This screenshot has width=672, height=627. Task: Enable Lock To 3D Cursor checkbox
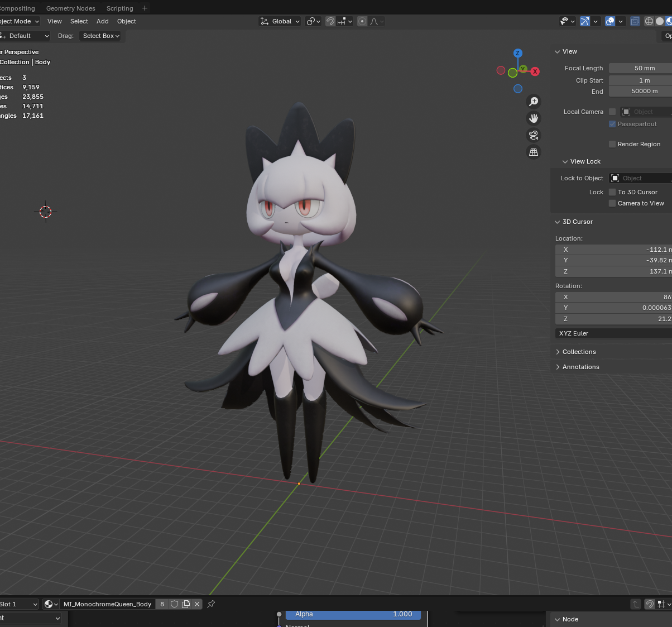[x=612, y=192]
